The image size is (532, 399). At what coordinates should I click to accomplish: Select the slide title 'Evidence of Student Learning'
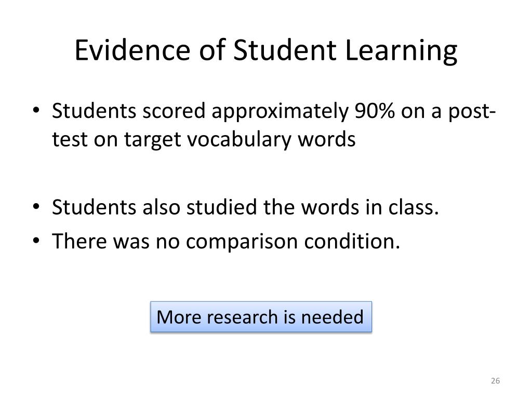(265, 50)
